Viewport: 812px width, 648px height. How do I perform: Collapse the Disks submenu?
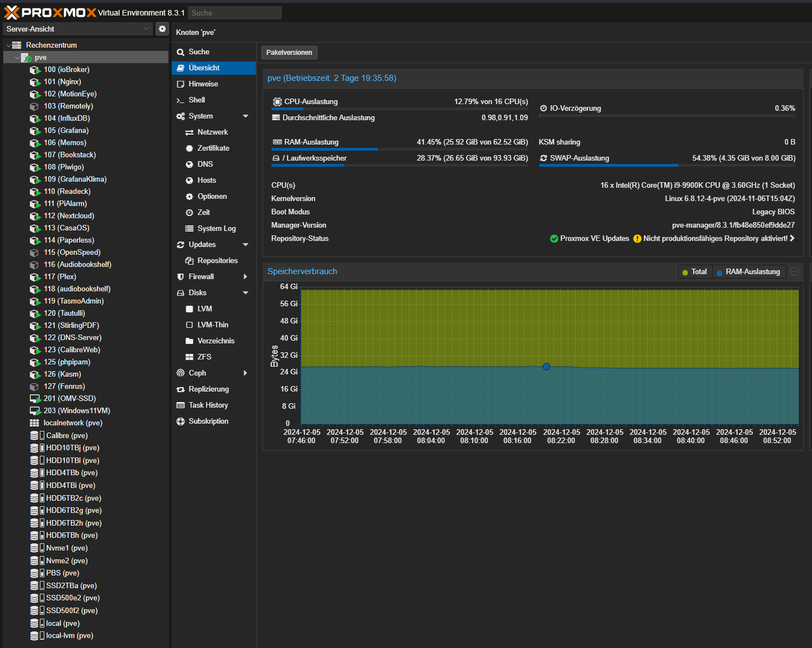pyautogui.click(x=245, y=292)
